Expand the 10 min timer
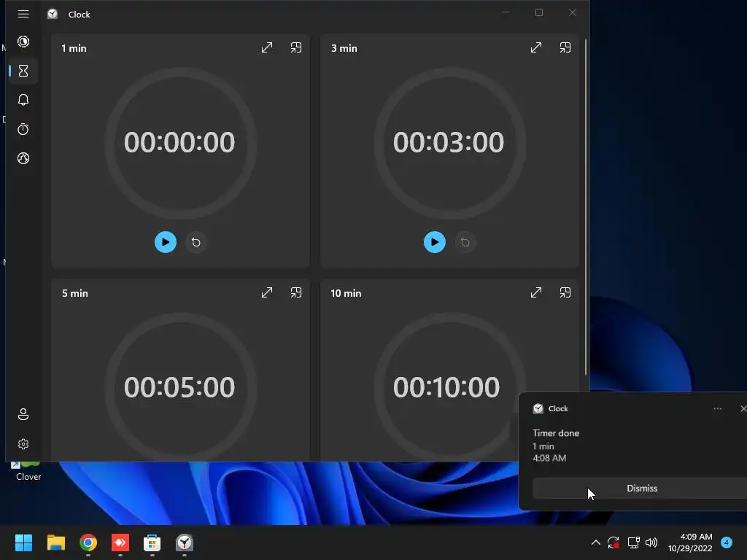The height and width of the screenshot is (560, 747). point(536,292)
